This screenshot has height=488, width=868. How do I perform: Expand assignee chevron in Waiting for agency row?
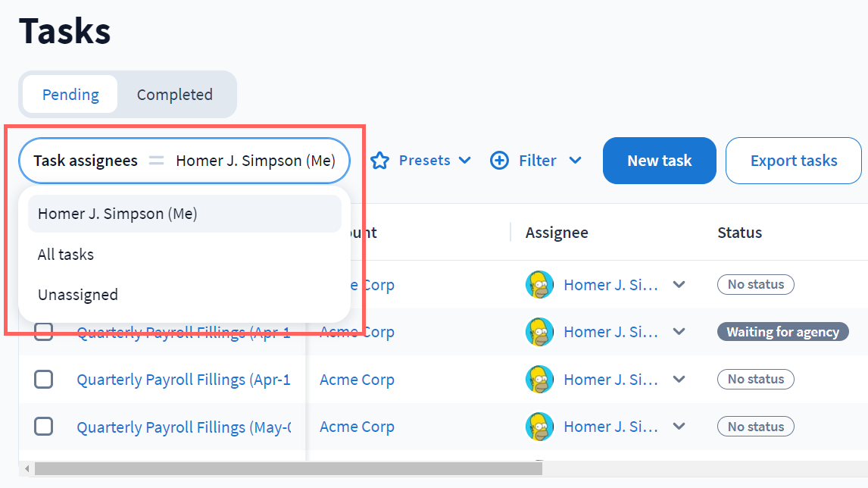pos(679,332)
